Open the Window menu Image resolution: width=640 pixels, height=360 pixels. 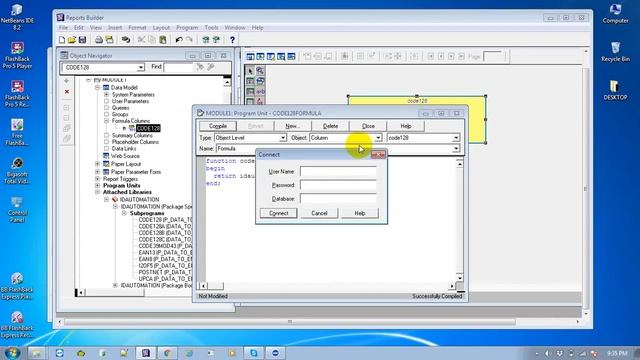tap(235, 27)
